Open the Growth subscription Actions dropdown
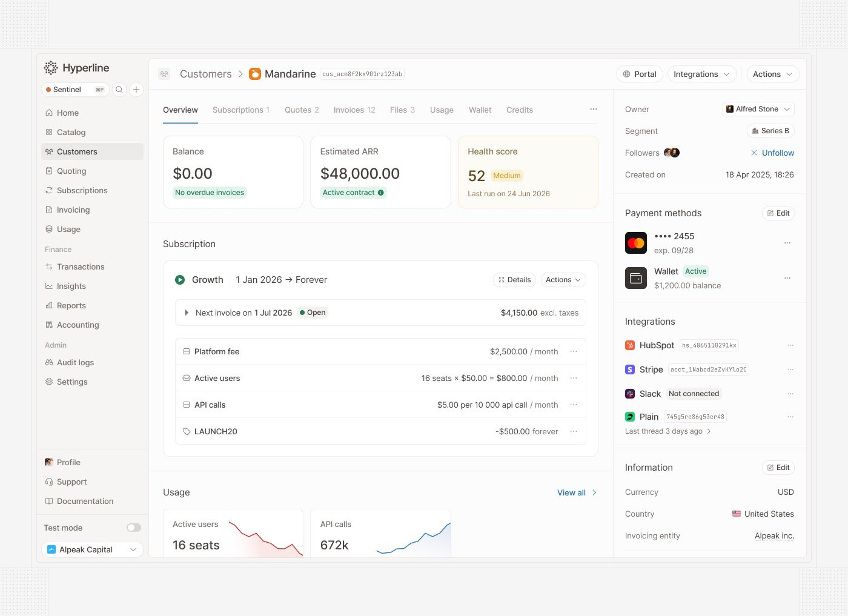The width and height of the screenshot is (848, 616). click(x=563, y=280)
